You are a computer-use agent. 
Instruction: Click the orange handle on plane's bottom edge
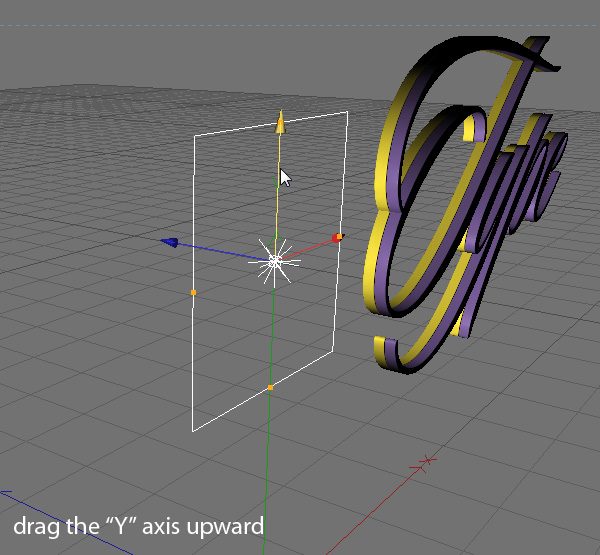point(270,386)
